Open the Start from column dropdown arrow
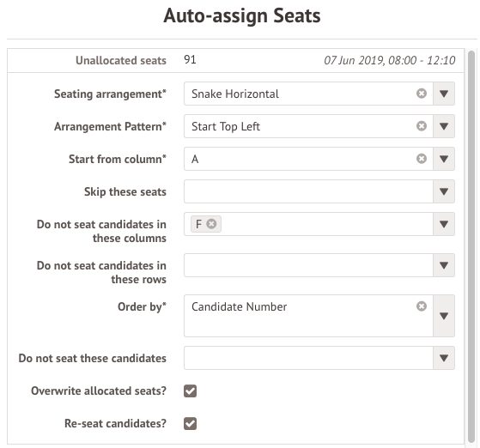Screen dimensions: 480x448 444,159
